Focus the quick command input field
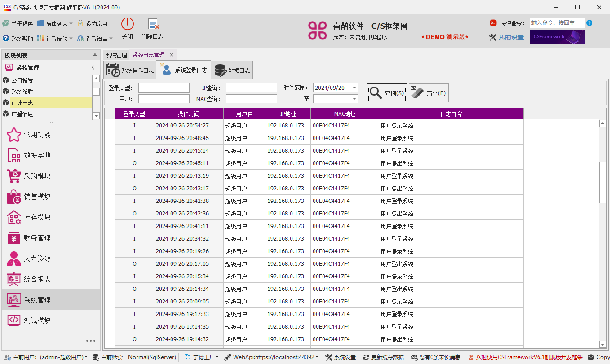 (x=557, y=23)
